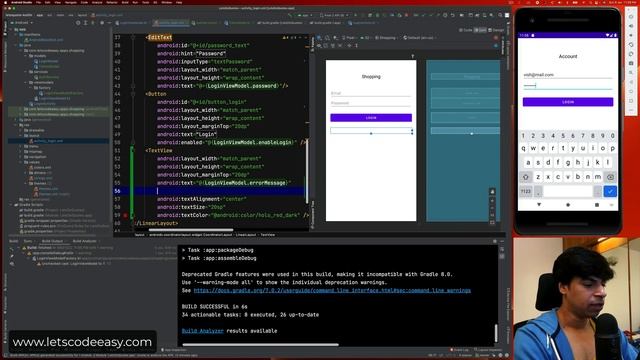Tap backspace key on emulator keyboard
The height and width of the screenshot is (360, 640).
click(610, 177)
